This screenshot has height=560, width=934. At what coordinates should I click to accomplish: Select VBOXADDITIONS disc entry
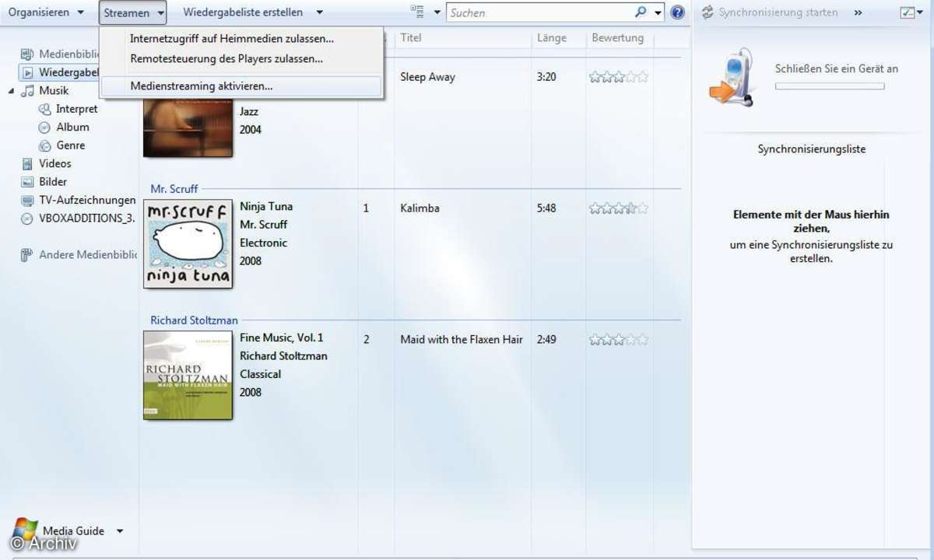(x=87, y=218)
